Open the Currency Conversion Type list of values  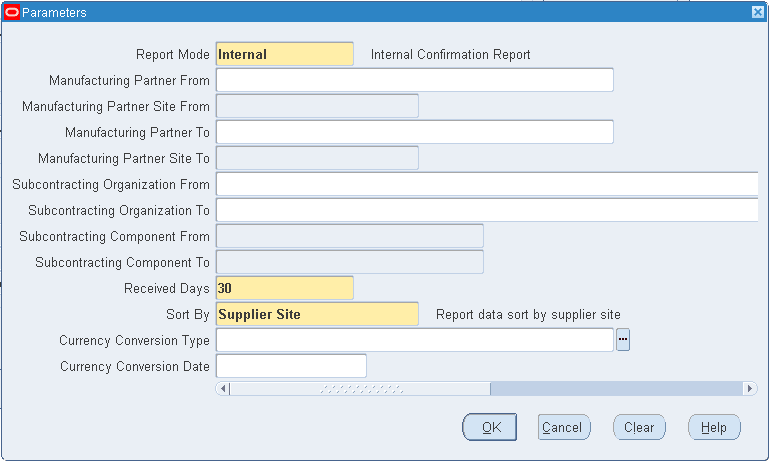(x=623, y=340)
